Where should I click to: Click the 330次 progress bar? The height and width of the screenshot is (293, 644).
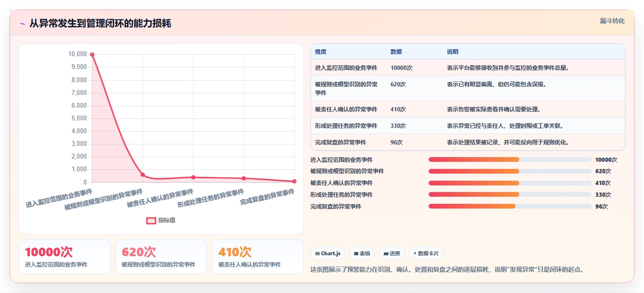[x=510, y=194]
